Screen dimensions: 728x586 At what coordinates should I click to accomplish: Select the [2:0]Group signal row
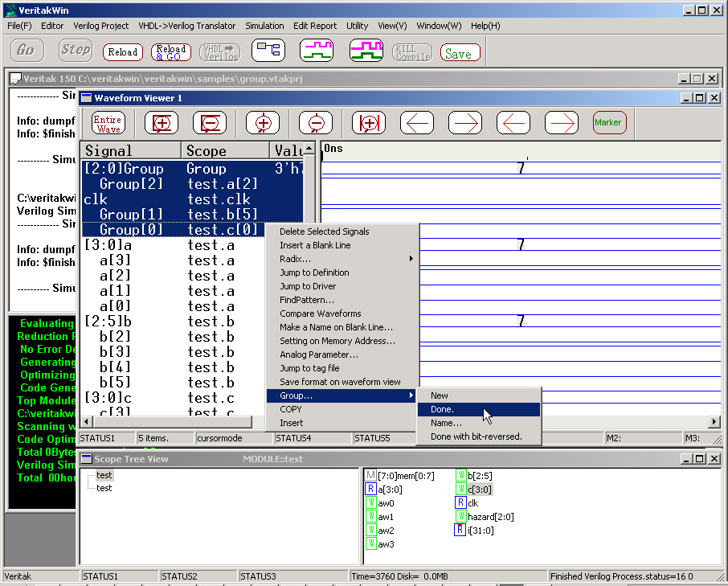pyautogui.click(x=192, y=168)
